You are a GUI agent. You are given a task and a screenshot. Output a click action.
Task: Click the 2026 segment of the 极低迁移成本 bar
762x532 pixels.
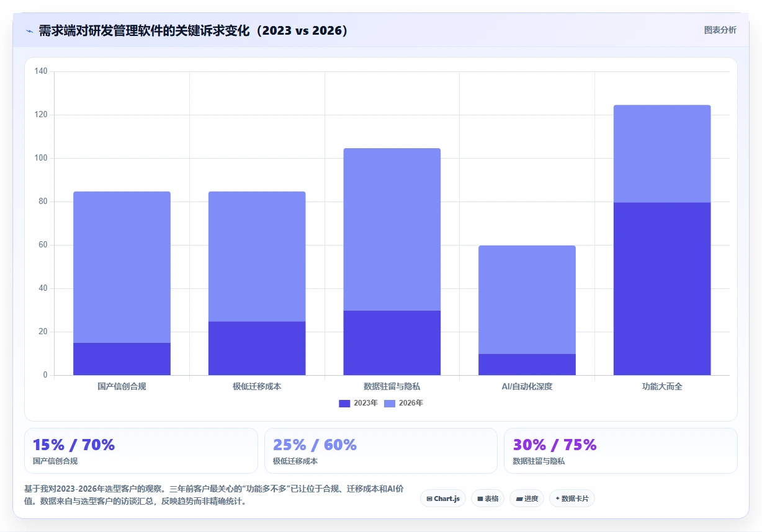coord(257,256)
